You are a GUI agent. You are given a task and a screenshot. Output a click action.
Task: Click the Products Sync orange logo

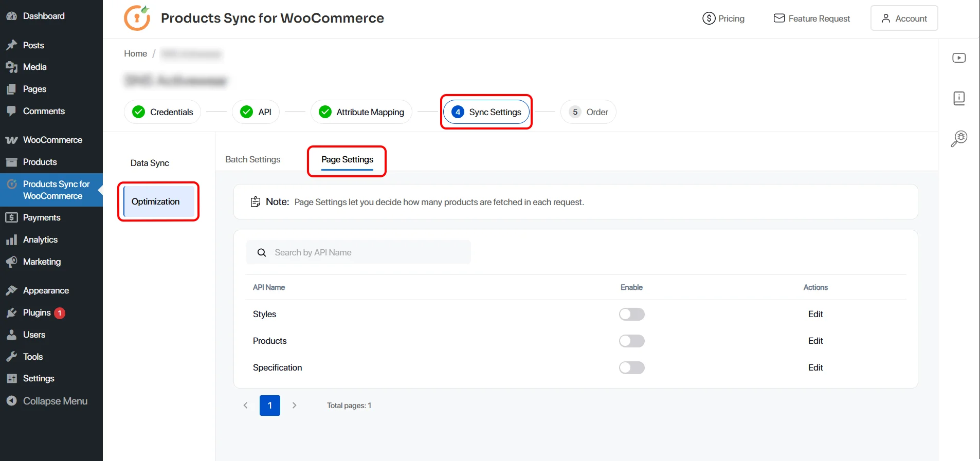pos(137,18)
